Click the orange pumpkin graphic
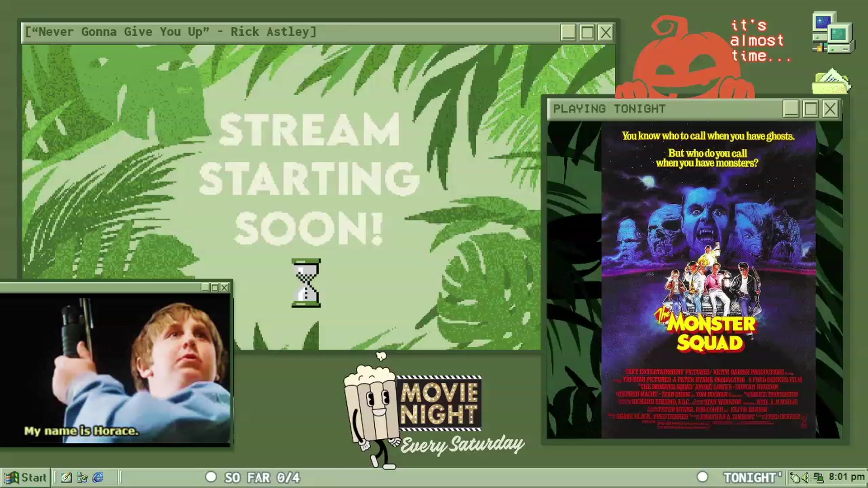Screen dimensions: 868x488 685,58
